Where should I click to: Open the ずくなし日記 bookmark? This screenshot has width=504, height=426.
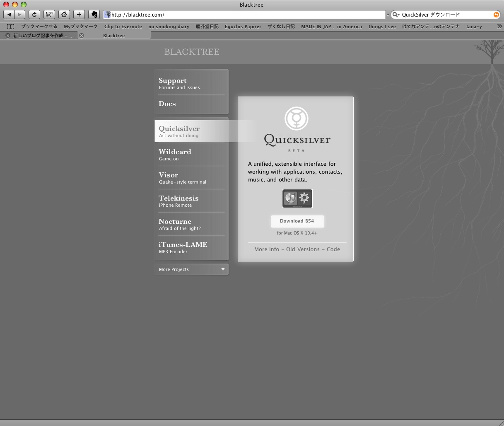tap(281, 26)
